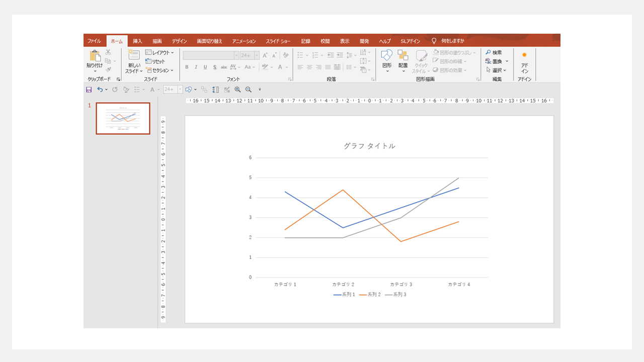Click the Add-ins (アドイン) button

point(524,61)
